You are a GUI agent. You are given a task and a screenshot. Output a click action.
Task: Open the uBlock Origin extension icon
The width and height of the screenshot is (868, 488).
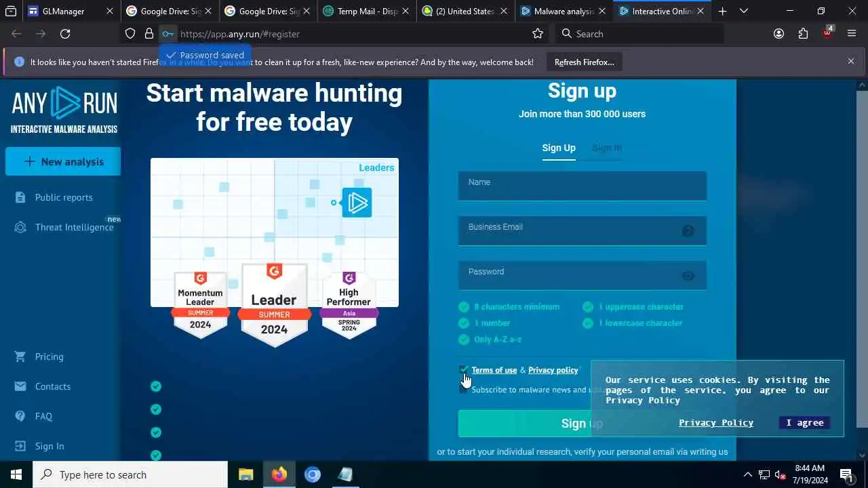tap(827, 33)
